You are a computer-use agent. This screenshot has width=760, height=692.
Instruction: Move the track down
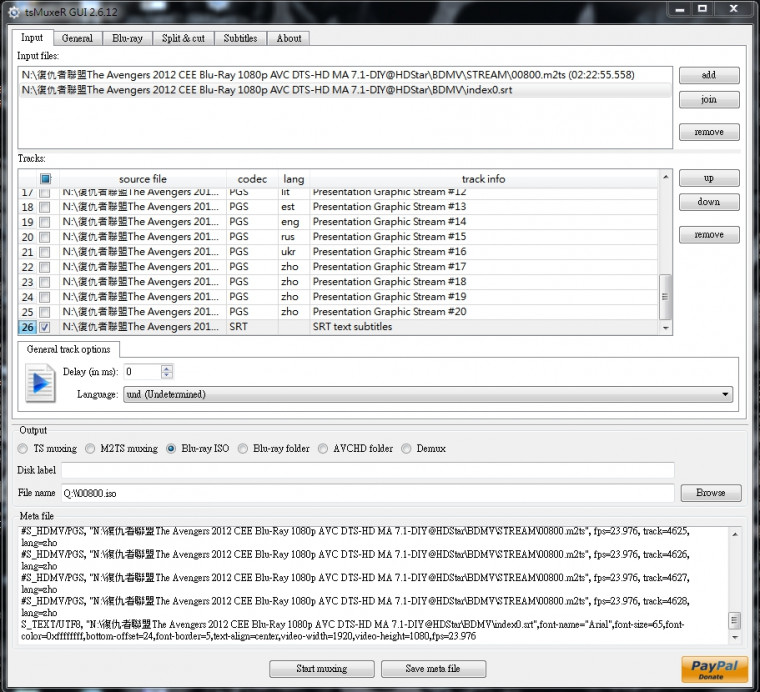pos(709,202)
